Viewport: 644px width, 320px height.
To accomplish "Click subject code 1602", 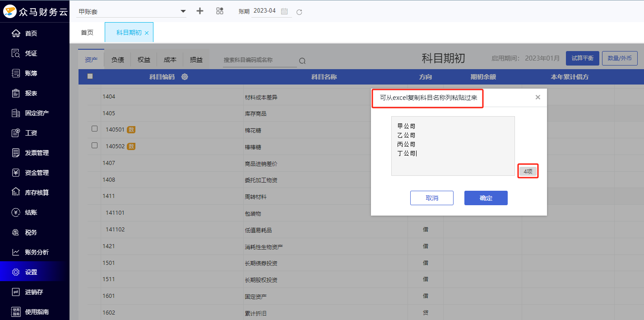I will 109,313.
